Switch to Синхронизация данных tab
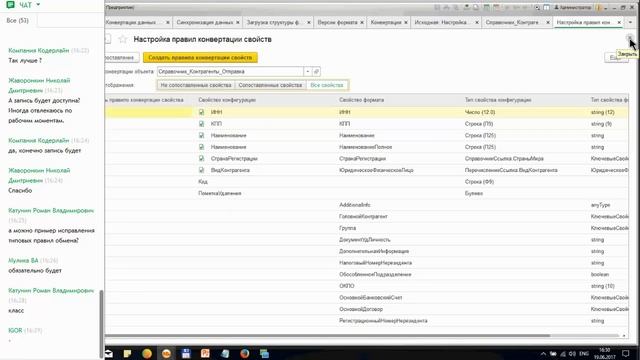The image size is (640, 360). (x=205, y=22)
